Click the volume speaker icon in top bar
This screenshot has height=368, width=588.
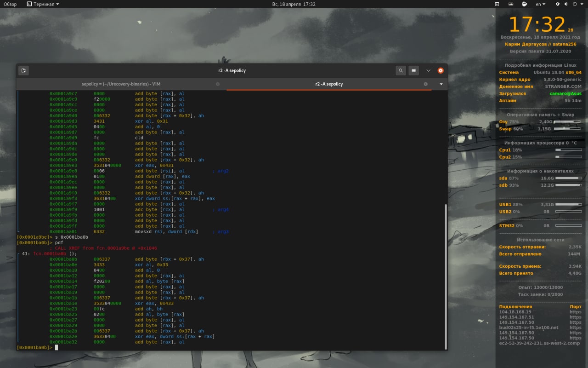coord(565,4)
